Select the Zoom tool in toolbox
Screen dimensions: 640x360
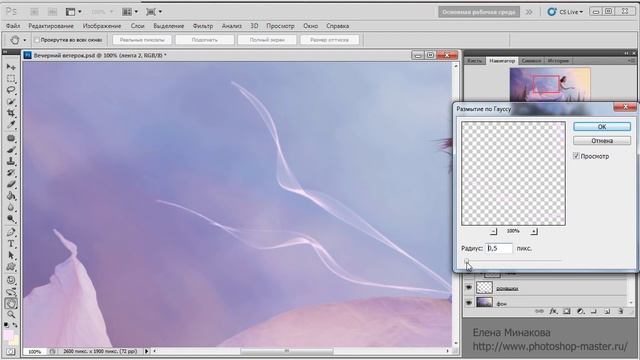(11, 315)
